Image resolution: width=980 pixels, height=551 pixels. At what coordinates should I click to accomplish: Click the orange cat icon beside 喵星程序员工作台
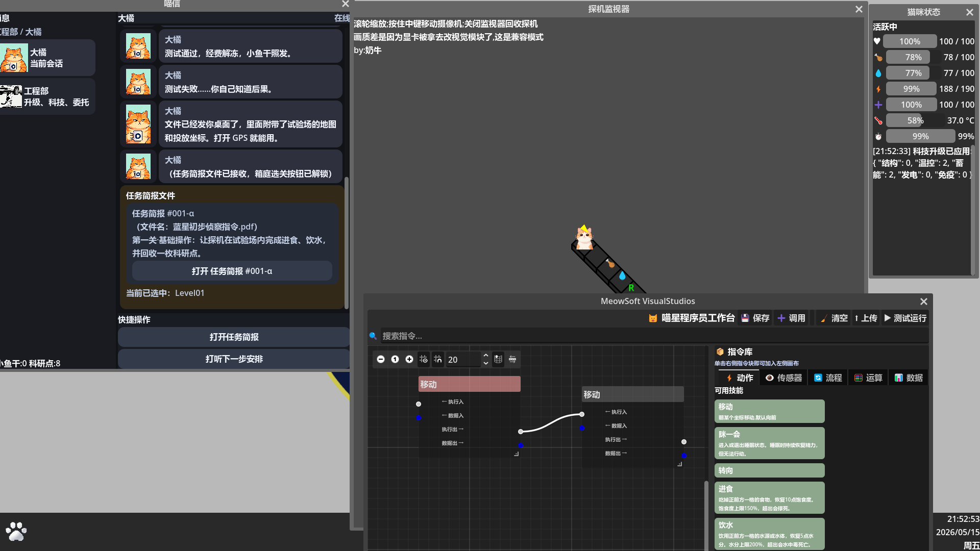point(653,318)
